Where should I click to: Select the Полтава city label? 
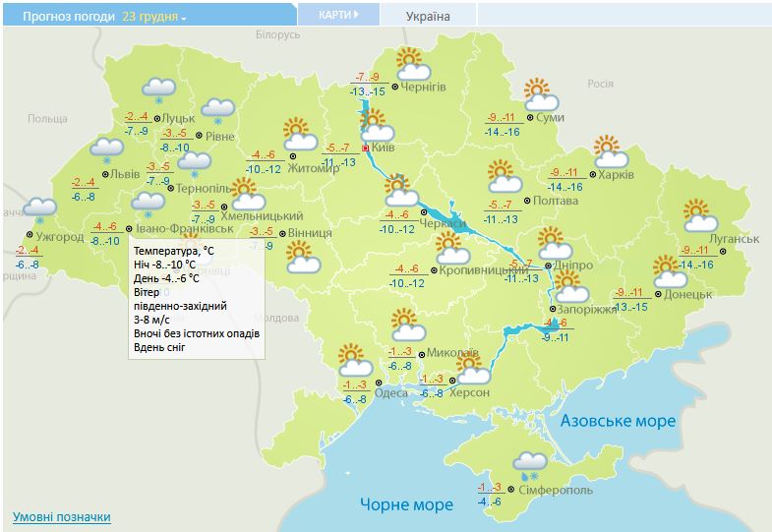[555, 201]
